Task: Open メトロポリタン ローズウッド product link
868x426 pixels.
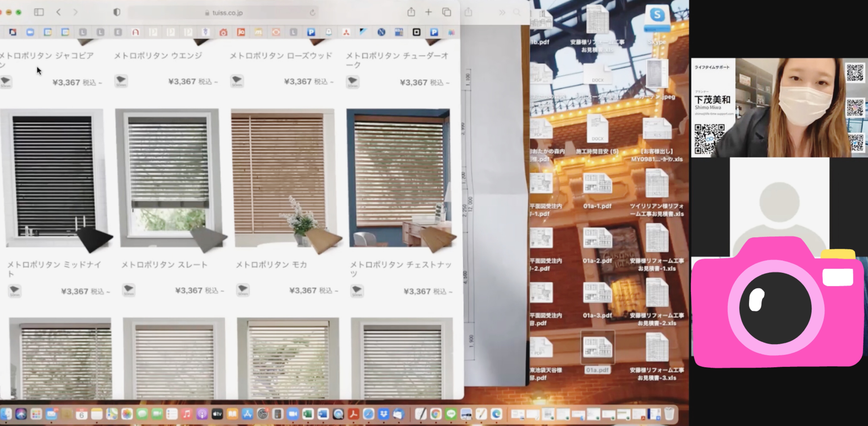Action: (281, 56)
